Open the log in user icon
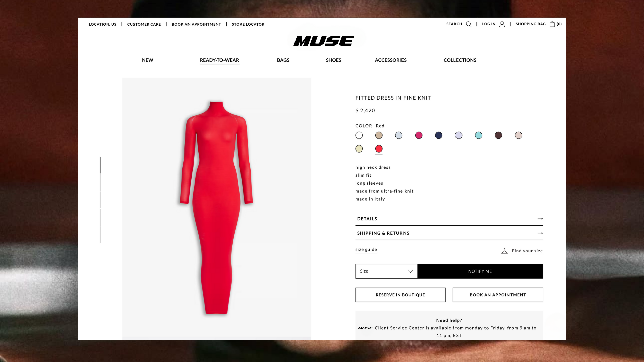The image size is (644, 362). tap(502, 24)
